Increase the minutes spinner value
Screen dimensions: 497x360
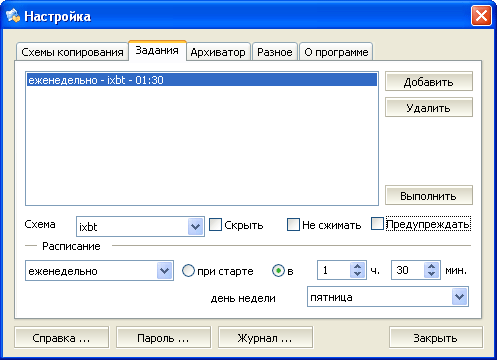tap(432, 267)
